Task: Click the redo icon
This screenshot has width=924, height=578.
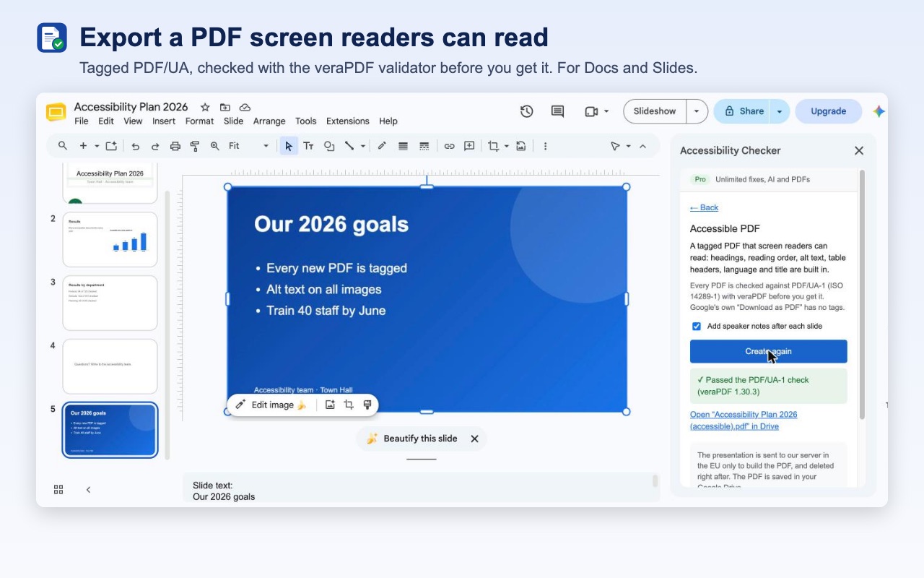Action: [155, 146]
